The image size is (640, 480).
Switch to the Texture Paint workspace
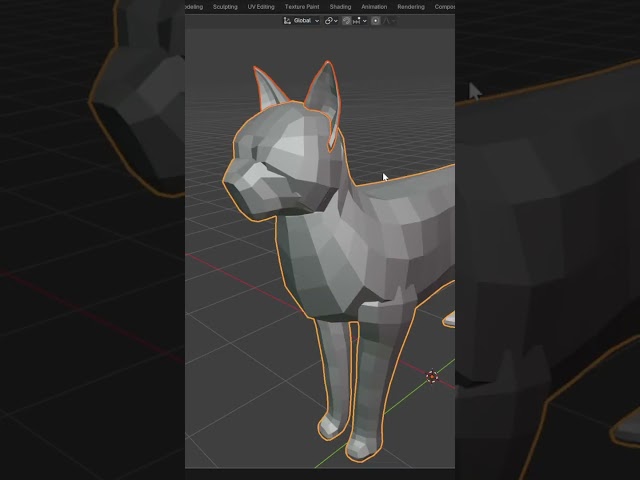[302, 7]
